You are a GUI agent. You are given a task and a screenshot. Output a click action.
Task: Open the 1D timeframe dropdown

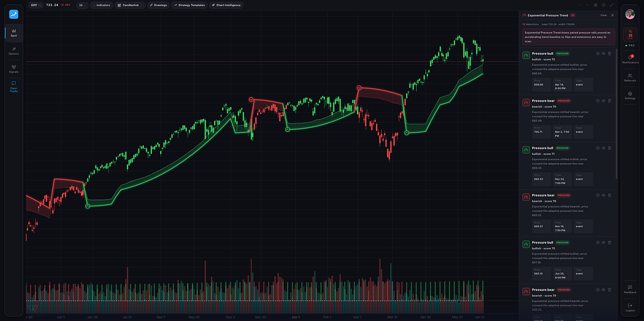pos(82,5)
